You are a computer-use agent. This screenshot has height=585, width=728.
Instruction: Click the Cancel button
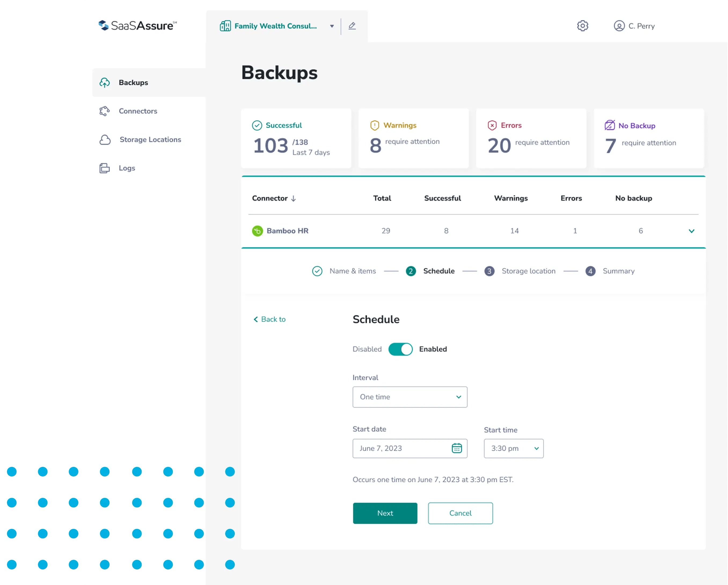point(460,513)
